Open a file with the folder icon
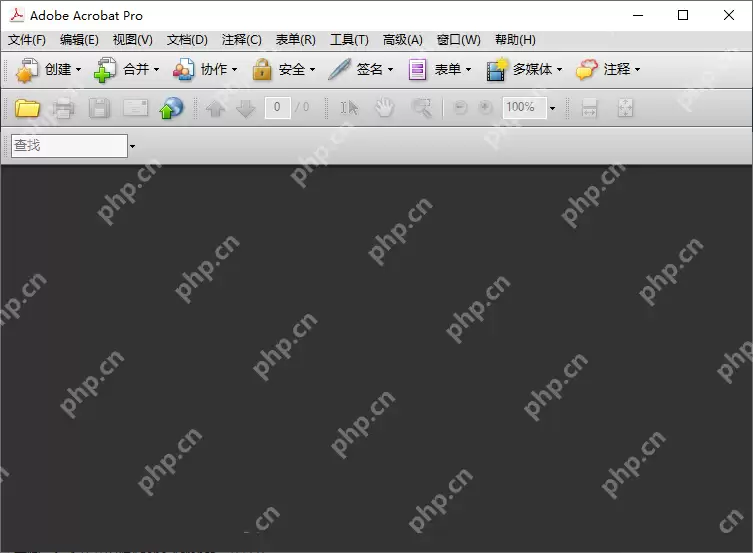Image resolution: width=753 pixels, height=553 pixels. coord(27,108)
